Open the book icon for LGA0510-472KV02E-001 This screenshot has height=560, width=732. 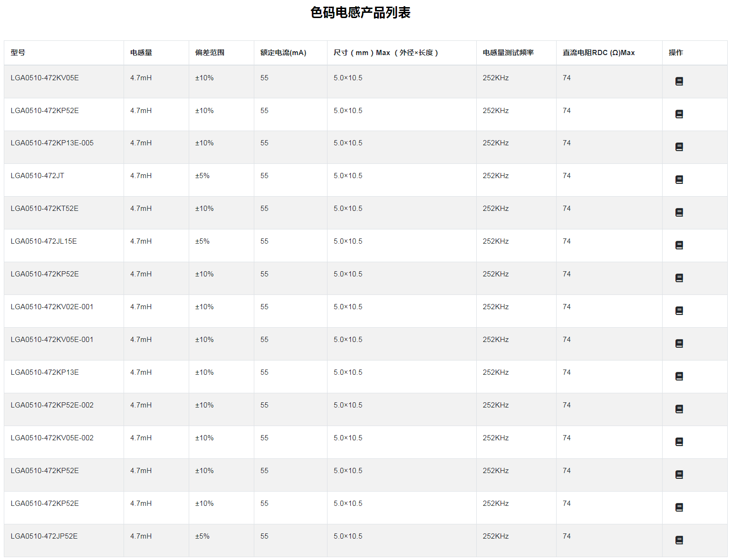coord(679,311)
